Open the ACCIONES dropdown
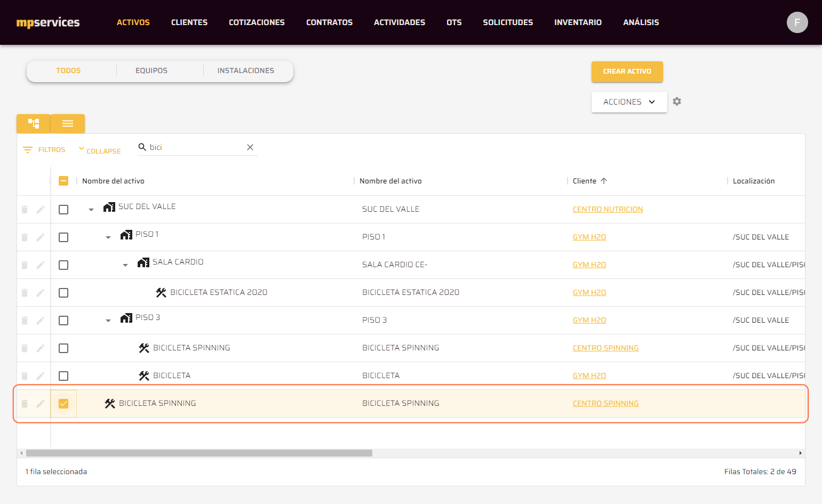The height and width of the screenshot is (504, 822). click(629, 102)
